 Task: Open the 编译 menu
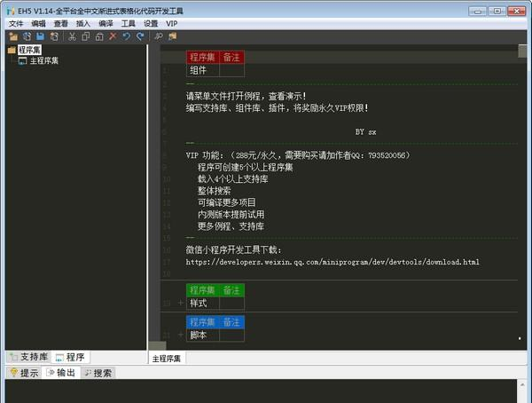click(106, 23)
